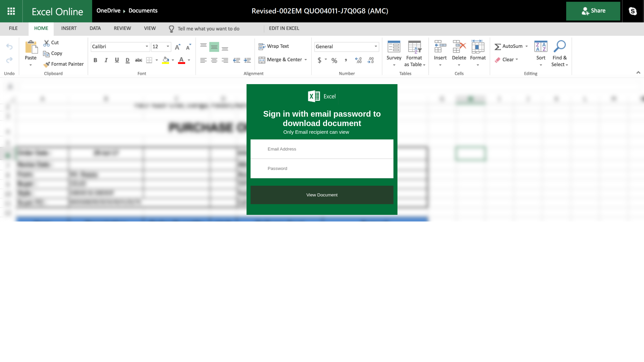Expand the Merge & Center dropdown arrow
Viewport: 644px width, 362px height.
point(306,60)
